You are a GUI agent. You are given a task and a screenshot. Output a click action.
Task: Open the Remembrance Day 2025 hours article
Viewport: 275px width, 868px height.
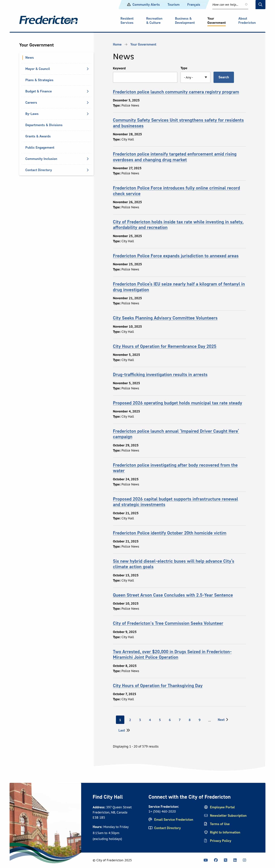164,346
